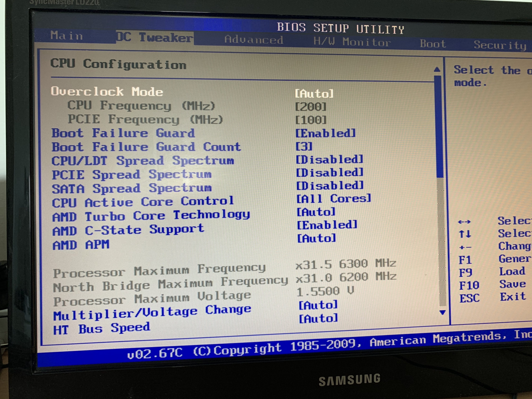Switch to the Advanced tab
Screen dimensions: 532x399
254,40
